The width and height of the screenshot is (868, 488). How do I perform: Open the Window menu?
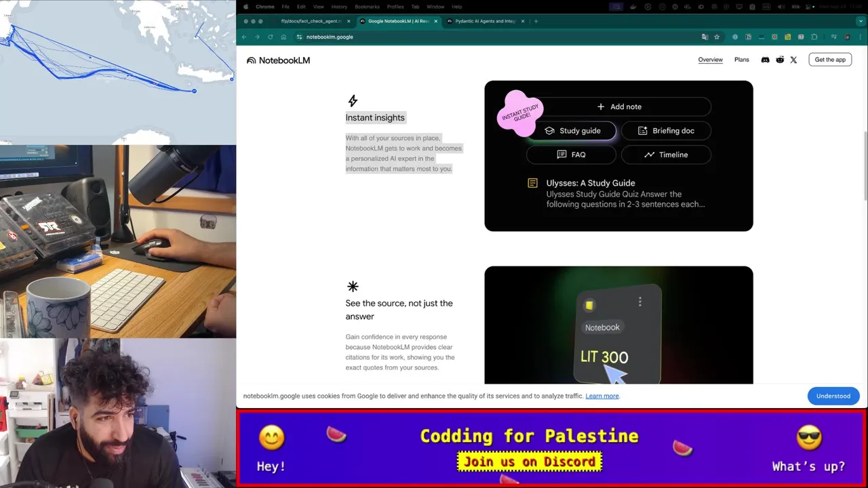pyautogui.click(x=435, y=7)
